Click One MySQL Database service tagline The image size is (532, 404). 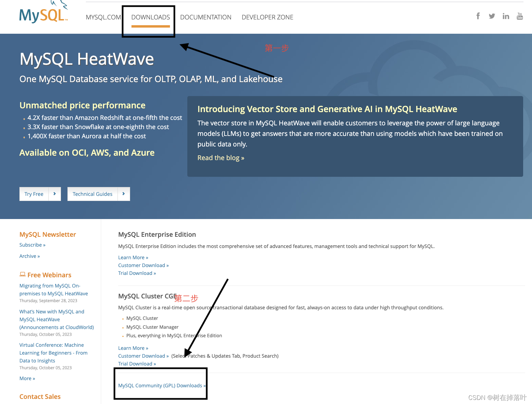pos(151,79)
